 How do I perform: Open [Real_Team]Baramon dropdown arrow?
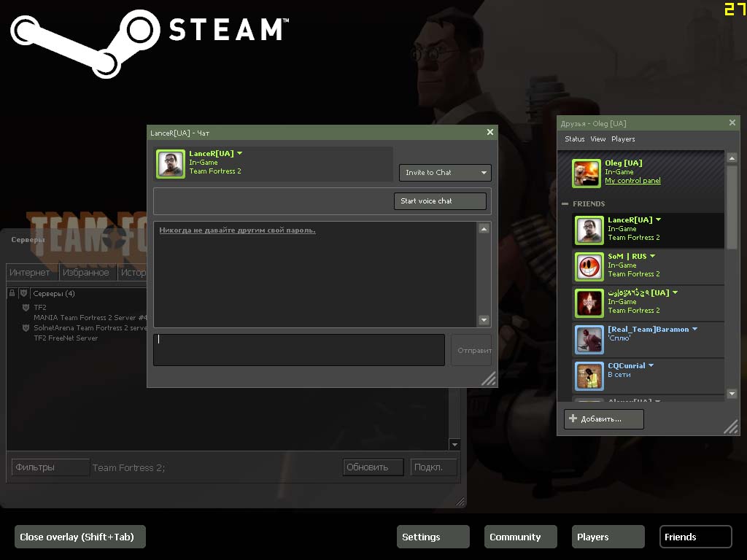coord(694,329)
